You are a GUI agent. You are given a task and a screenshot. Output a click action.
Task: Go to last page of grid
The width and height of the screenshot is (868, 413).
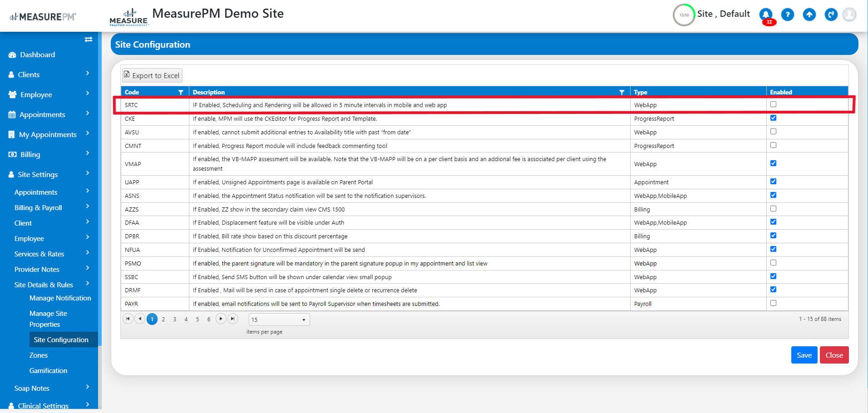tap(233, 319)
